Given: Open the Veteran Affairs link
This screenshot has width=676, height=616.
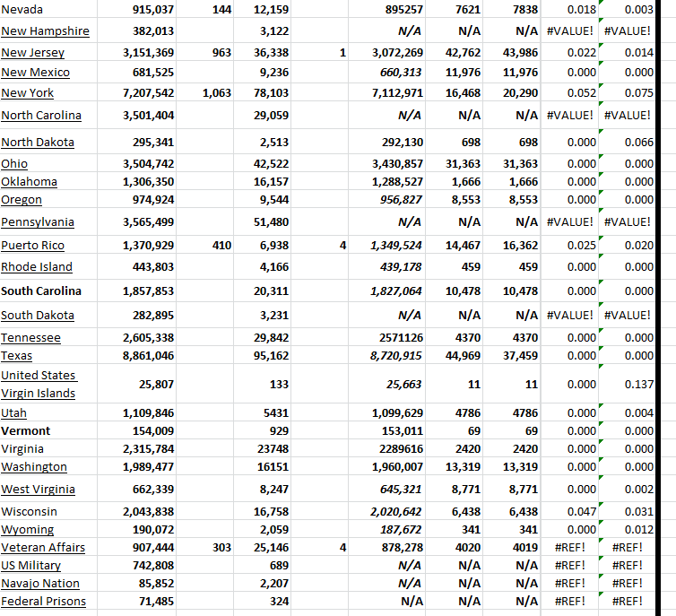Looking at the screenshot, I should (43, 548).
